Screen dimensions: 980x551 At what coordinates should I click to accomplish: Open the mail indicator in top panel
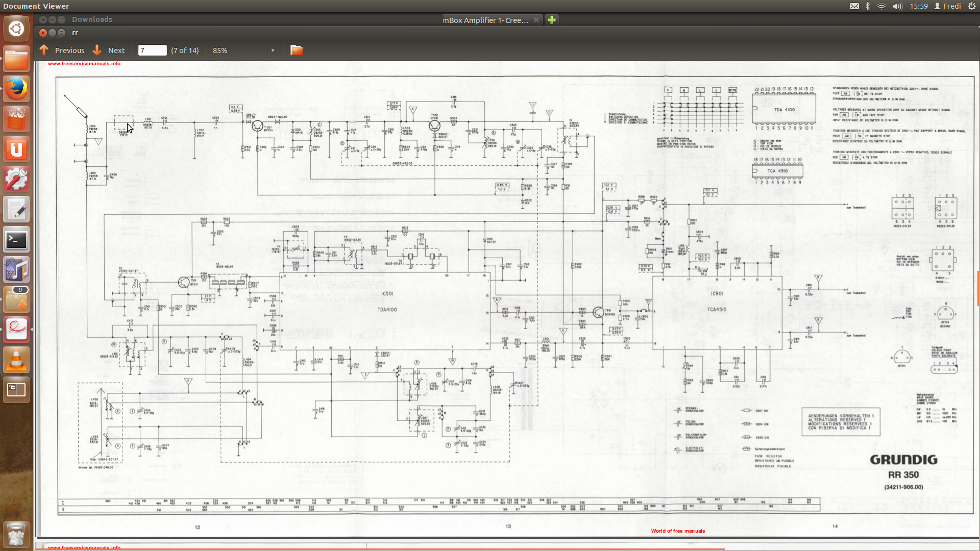coord(854,6)
